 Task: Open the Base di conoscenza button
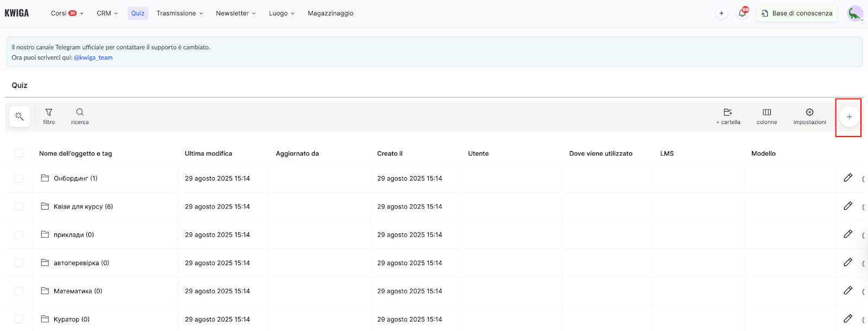[x=796, y=14]
